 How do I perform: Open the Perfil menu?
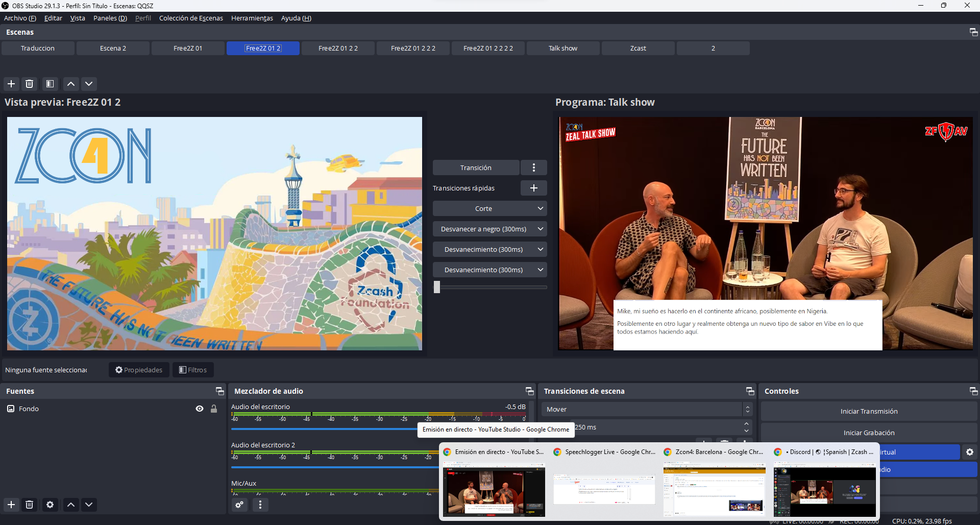click(x=143, y=18)
